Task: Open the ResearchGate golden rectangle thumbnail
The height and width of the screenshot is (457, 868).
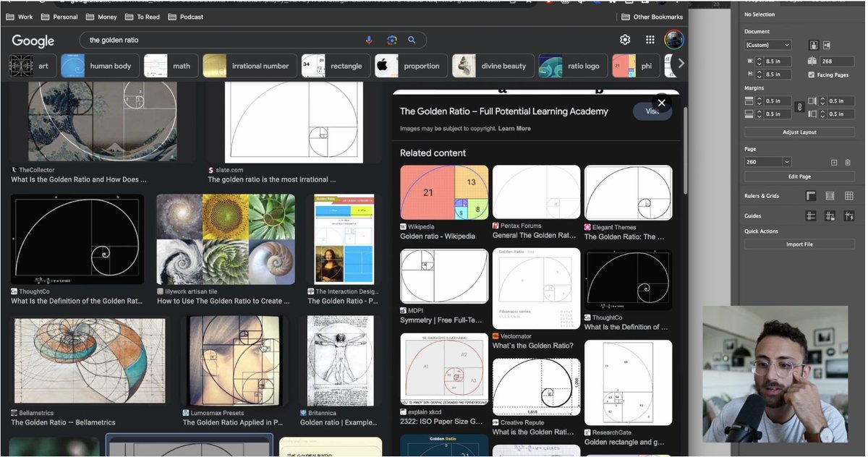Action: click(628, 383)
